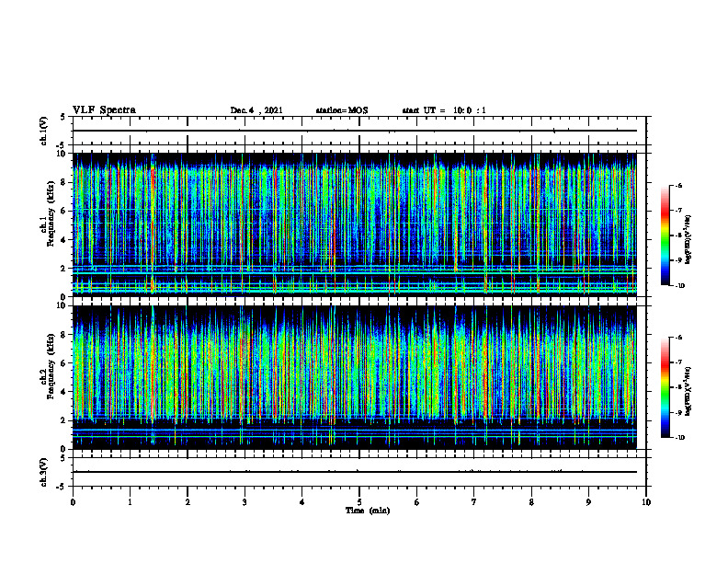This screenshot has height=563, width=728.
Task: Select the ch.1 colorbar log(PSD) label
Action: tap(688, 240)
